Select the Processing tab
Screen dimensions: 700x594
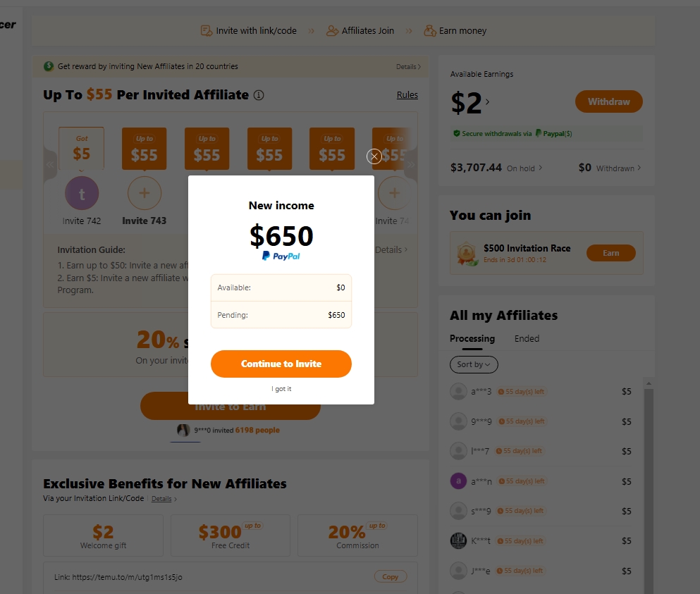(472, 339)
